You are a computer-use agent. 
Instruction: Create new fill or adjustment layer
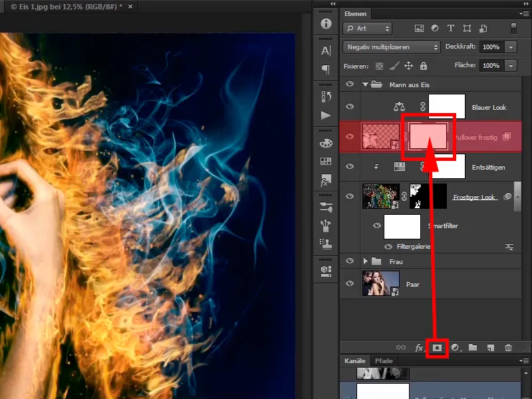point(456,347)
